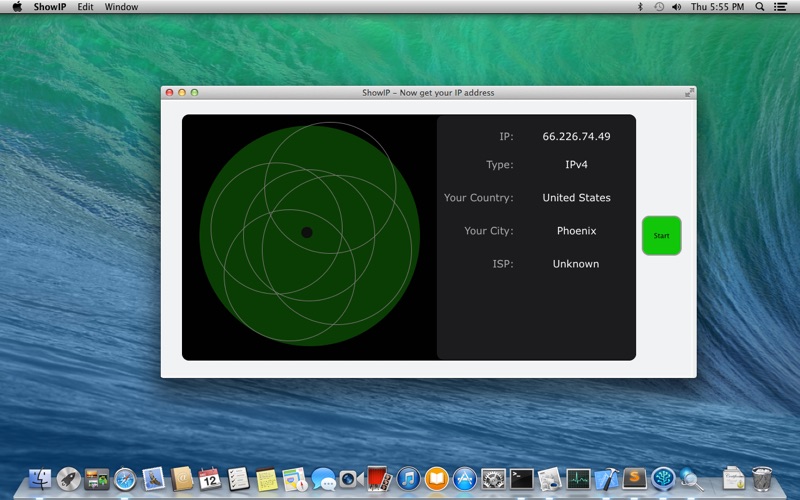Launch iTunes from the Dock
This screenshot has height=500, width=800.
click(408, 480)
